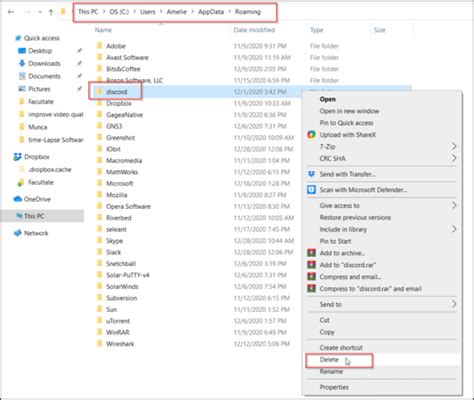Click Defender shield icon in context menu
474x400 pixels.
(x=311, y=190)
